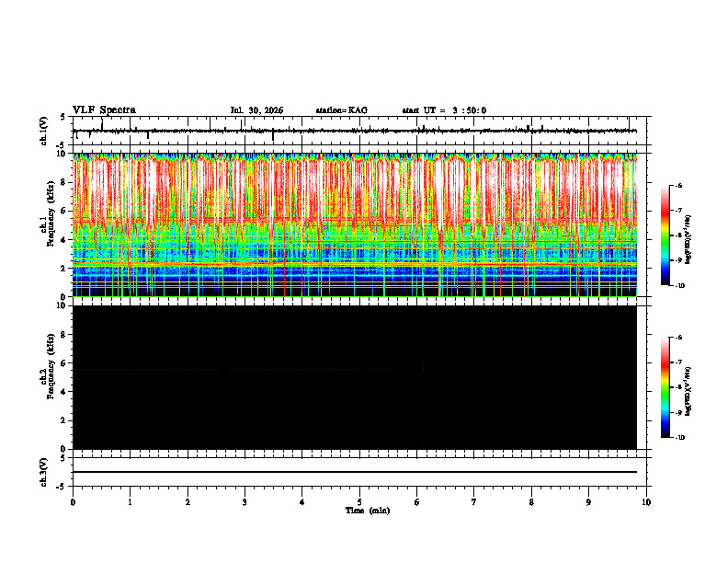Click the 0 minute tick label
Image resolution: width=728 pixels, height=563 pixels.
point(73,502)
